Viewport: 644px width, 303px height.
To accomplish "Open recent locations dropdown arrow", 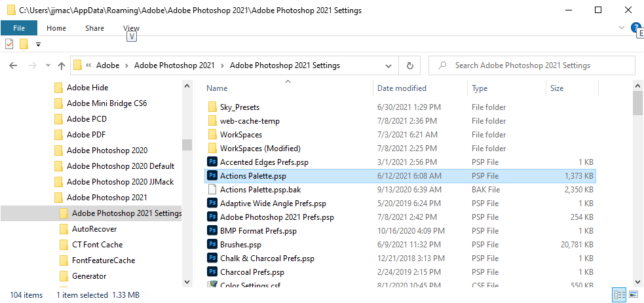I will [x=48, y=65].
